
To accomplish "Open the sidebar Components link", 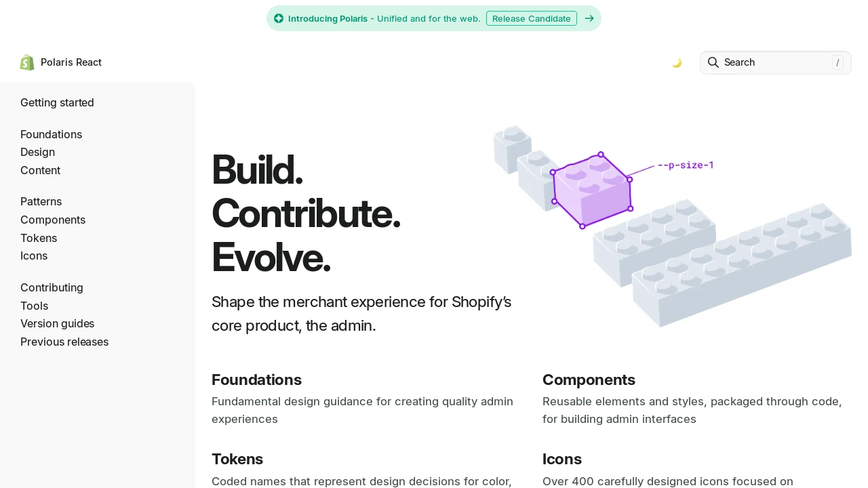I will pos(53,220).
